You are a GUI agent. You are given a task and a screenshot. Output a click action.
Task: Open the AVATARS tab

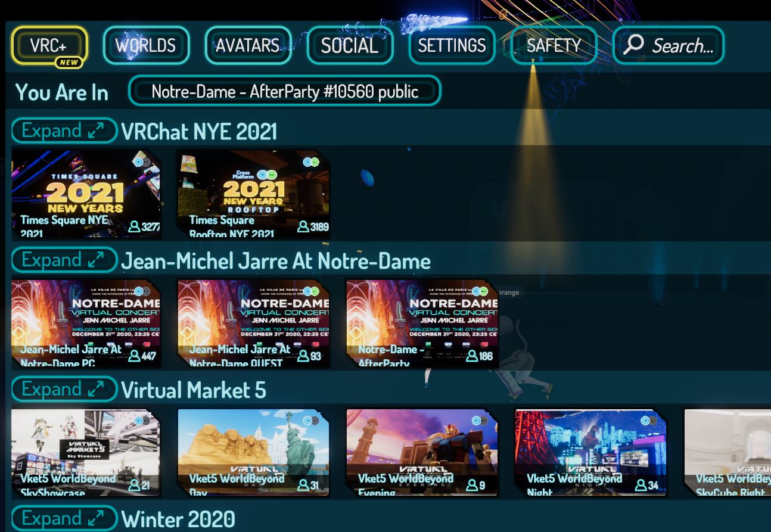248,45
